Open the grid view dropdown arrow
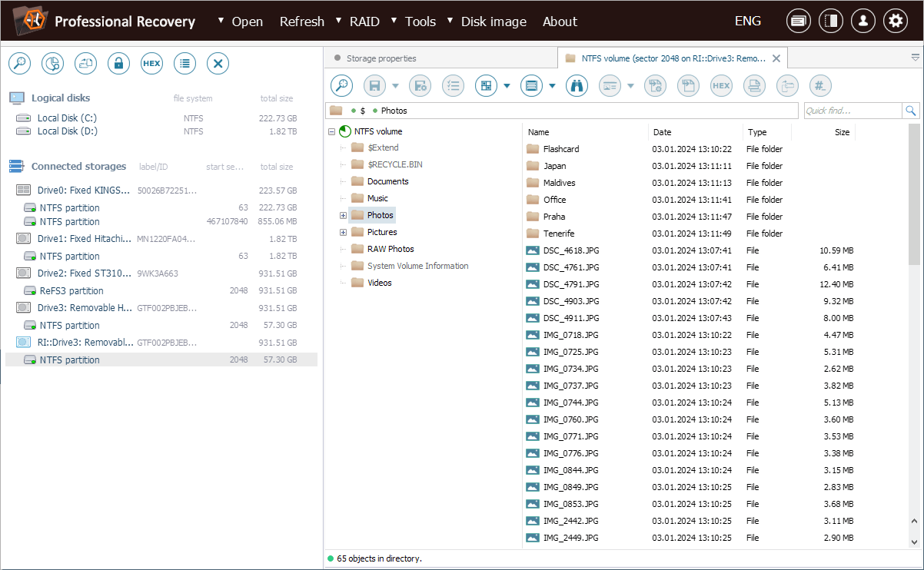This screenshot has width=924, height=570. 507,86
